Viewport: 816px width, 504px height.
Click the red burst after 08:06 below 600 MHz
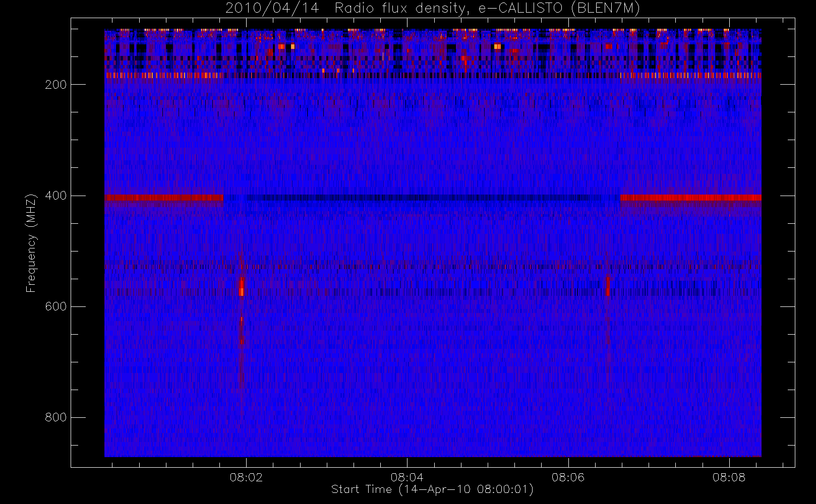pos(608,287)
